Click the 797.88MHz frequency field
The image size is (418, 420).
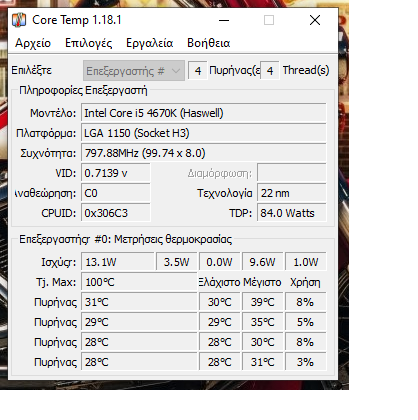[204, 153]
